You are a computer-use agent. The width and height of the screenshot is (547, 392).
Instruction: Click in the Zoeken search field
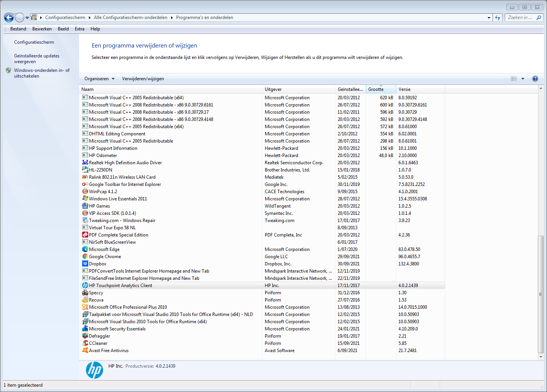(521, 17)
